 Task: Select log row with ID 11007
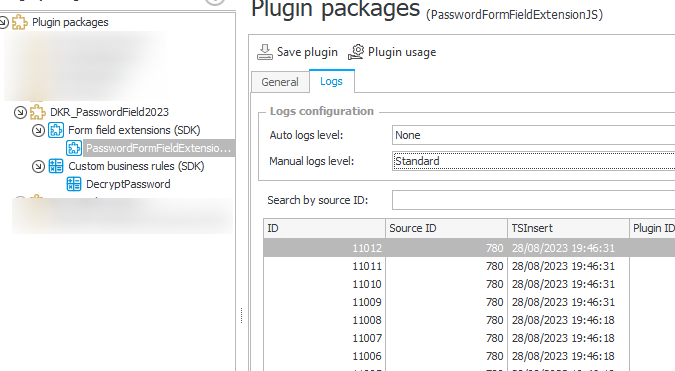pos(469,338)
